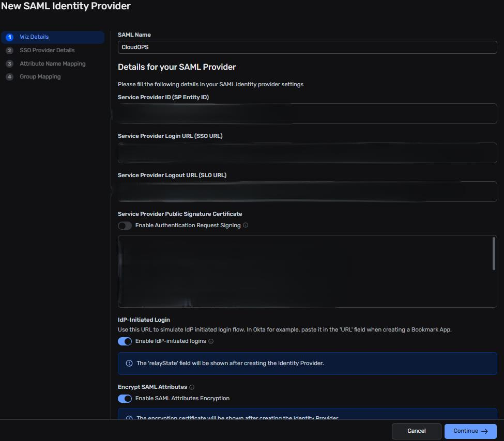Click Continue to proceed

pos(470,431)
